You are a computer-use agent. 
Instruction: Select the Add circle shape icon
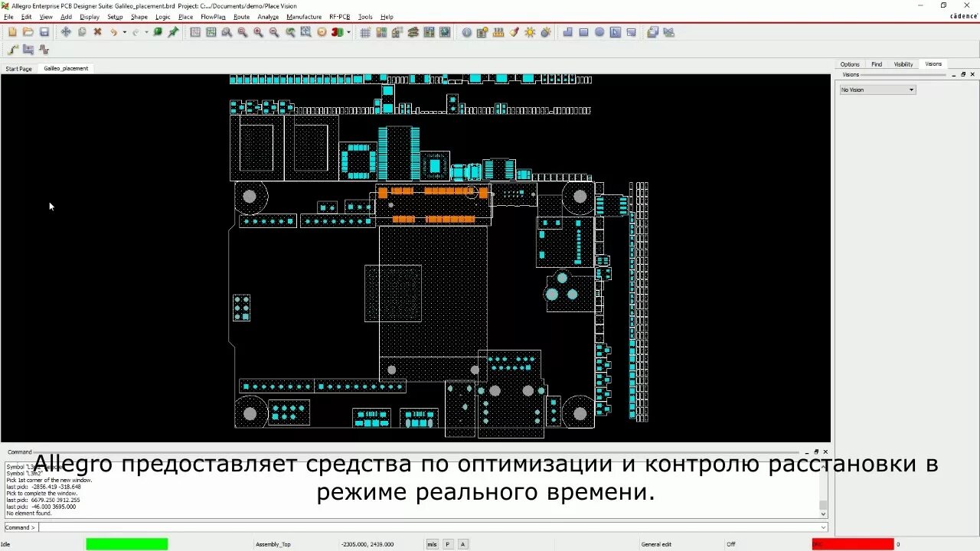[x=599, y=32]
